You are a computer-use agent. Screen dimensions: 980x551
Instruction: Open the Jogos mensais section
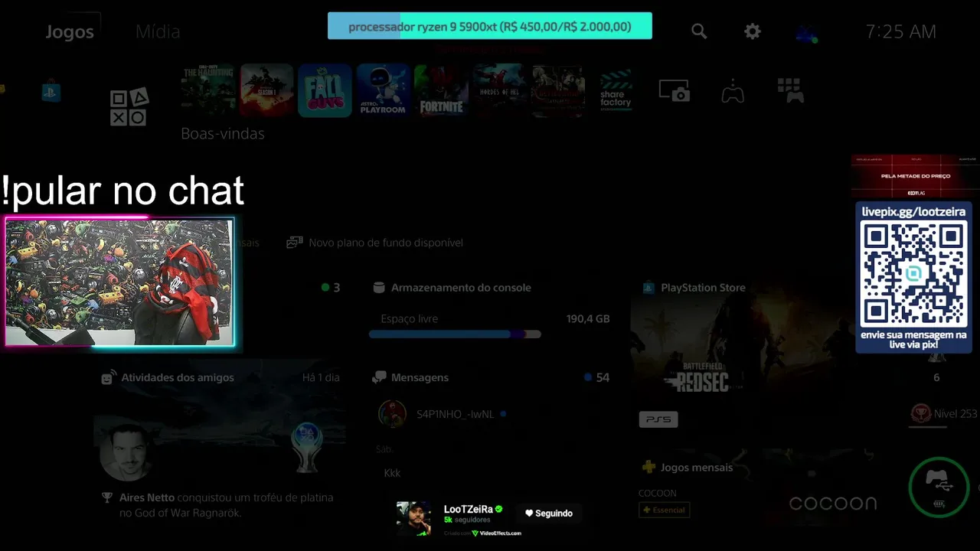coord(697,468)
